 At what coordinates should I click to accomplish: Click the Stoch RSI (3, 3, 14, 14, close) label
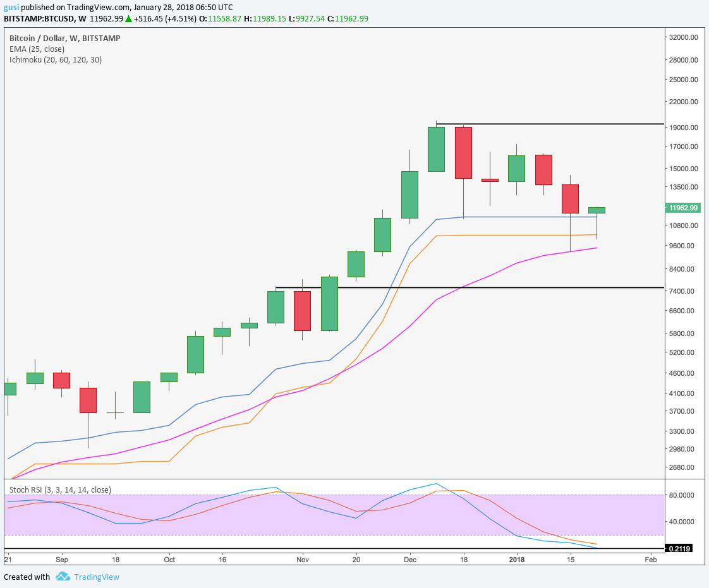pos(60,490)
